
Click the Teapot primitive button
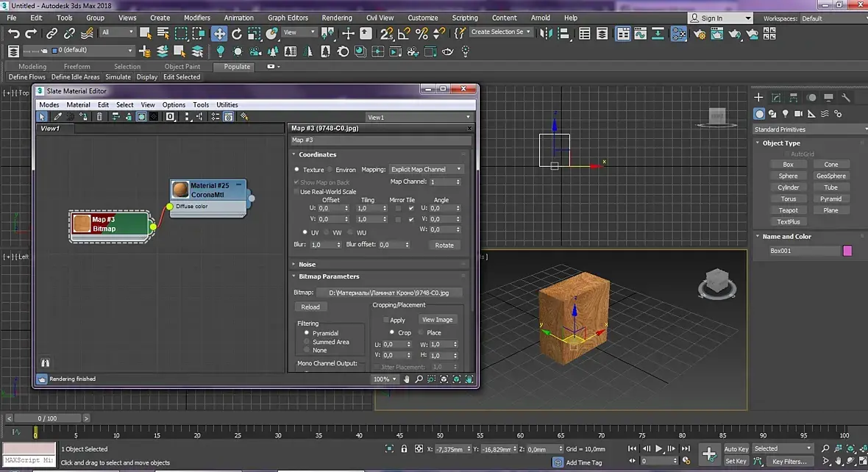pos(788,210)
